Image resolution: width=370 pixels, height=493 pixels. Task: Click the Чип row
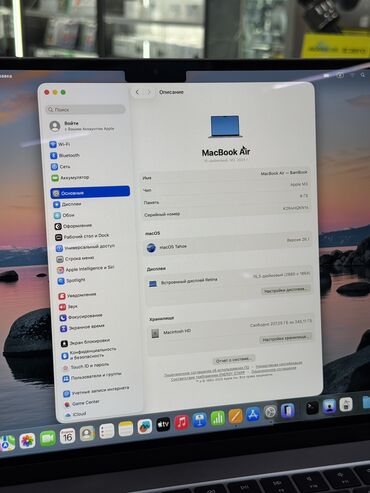(225, 187)
